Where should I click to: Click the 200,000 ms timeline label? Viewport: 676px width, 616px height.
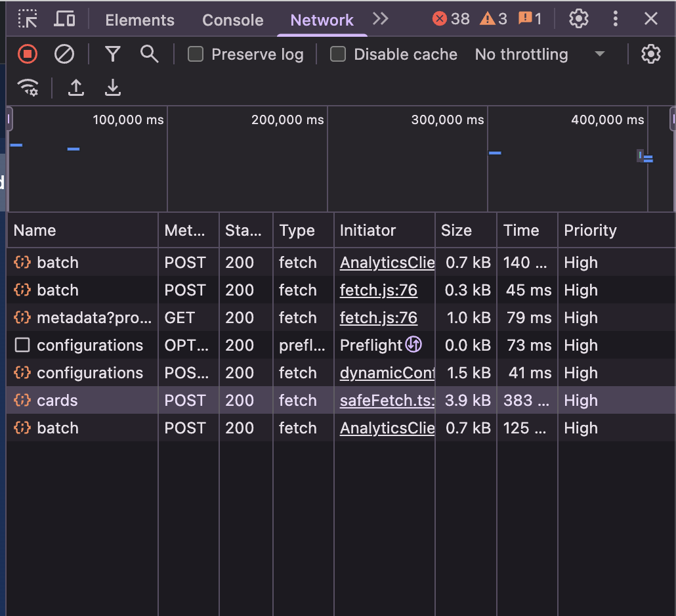pos(287,120)
